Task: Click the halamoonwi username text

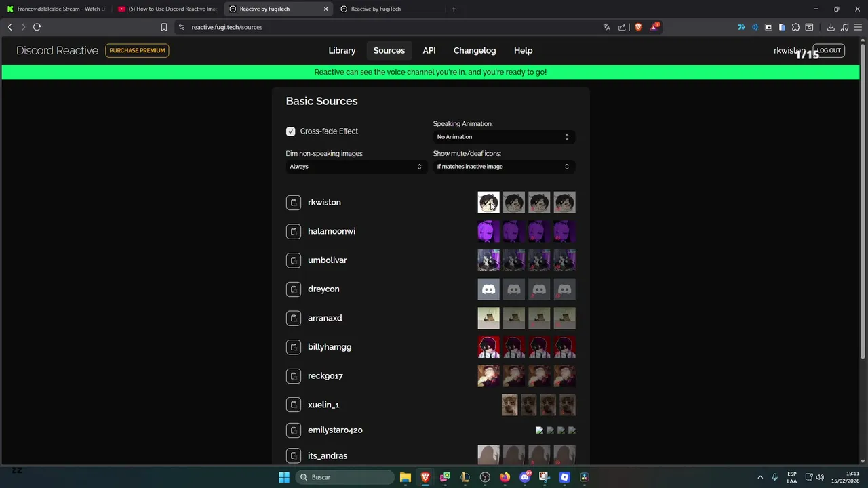Action: point(332,232)
